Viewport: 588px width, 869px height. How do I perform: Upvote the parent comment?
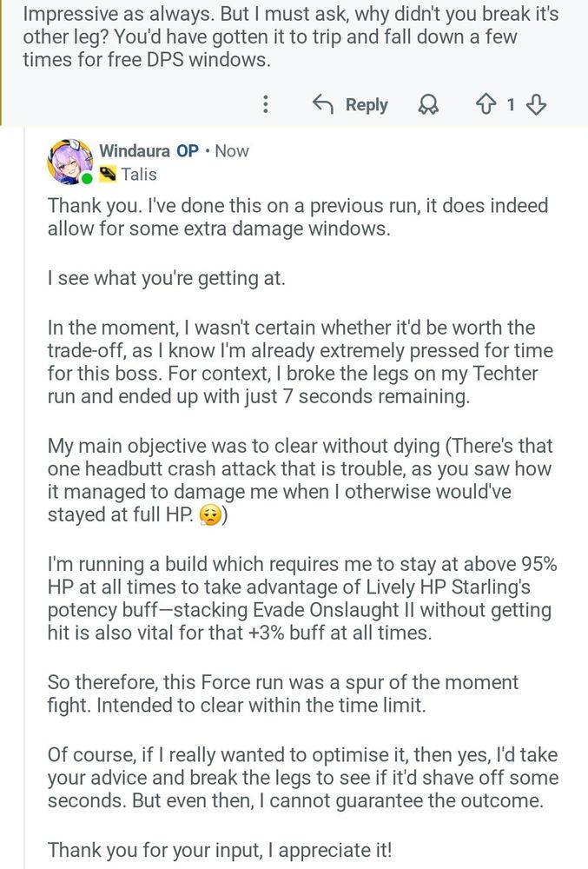pyautogui.click(x=486, y=105)
